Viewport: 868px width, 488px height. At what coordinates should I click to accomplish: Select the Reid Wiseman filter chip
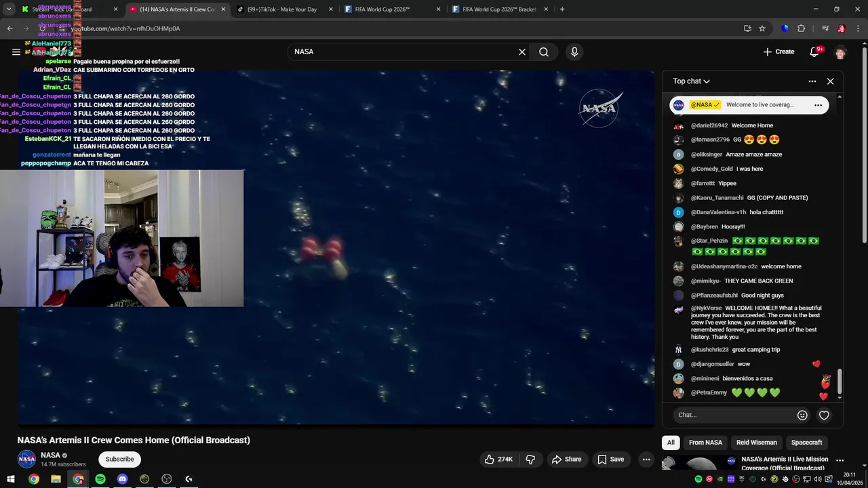click(x=757, y=443)
